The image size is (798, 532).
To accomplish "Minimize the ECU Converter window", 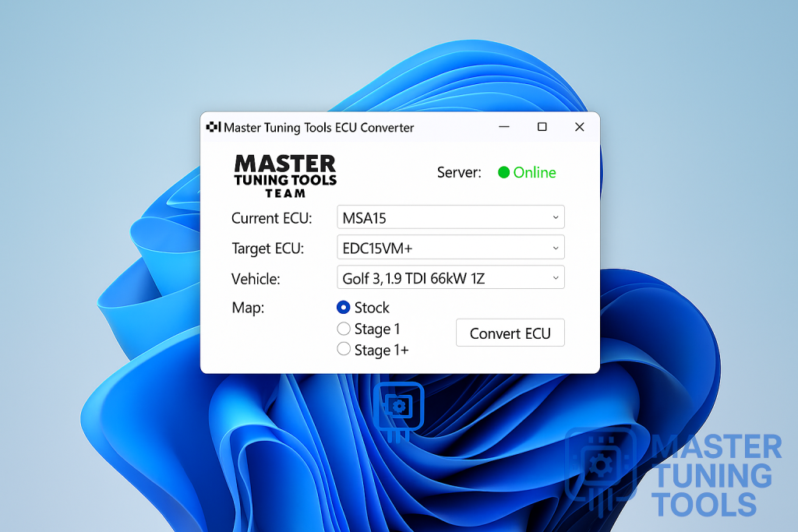I will pyautogui.click(x=504, y=127).
